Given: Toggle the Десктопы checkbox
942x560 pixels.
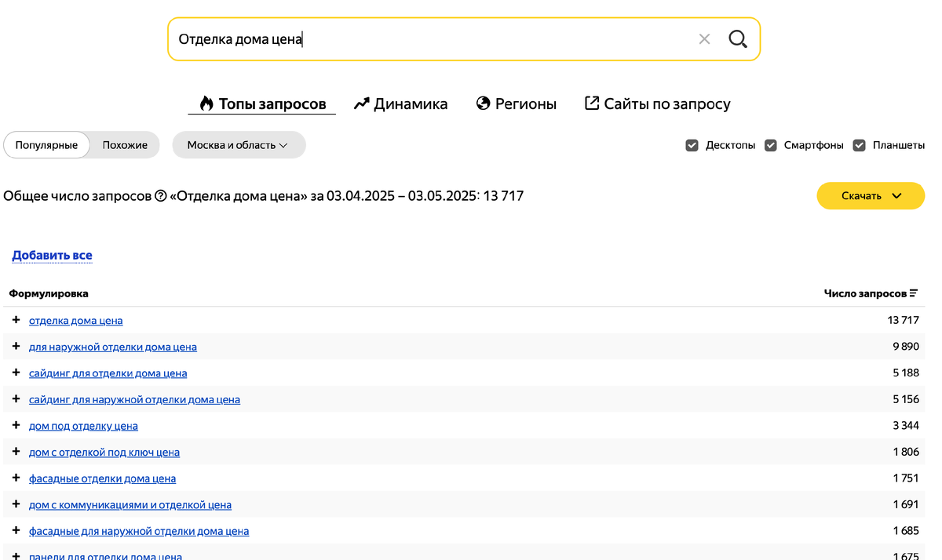Looking at the screenshot, I should point(692,145).
